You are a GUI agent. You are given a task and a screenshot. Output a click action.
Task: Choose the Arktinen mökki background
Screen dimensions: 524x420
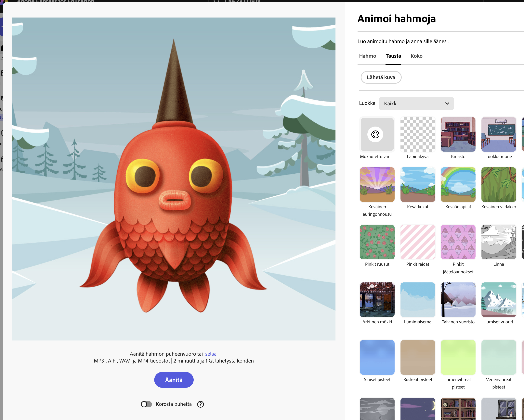coord(377,300)
